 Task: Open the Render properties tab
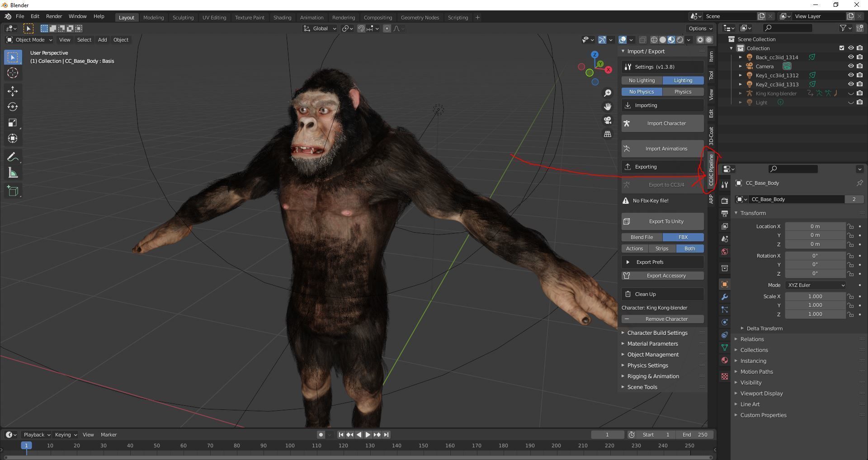(x=725, y=201)
